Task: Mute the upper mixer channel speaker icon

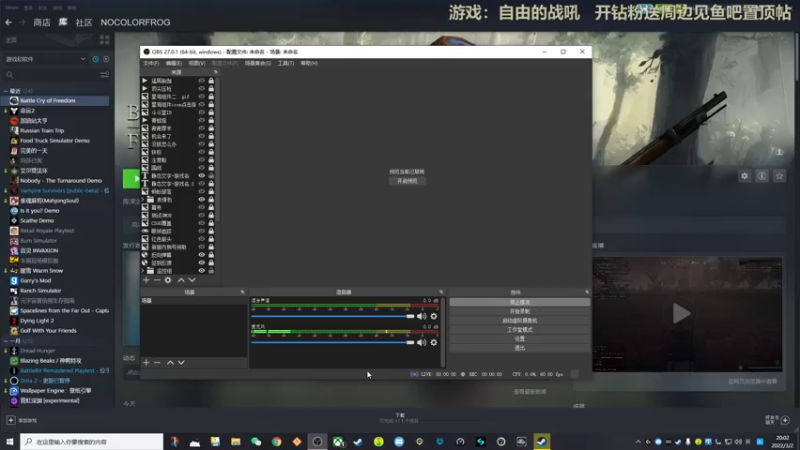Action: 421,316
